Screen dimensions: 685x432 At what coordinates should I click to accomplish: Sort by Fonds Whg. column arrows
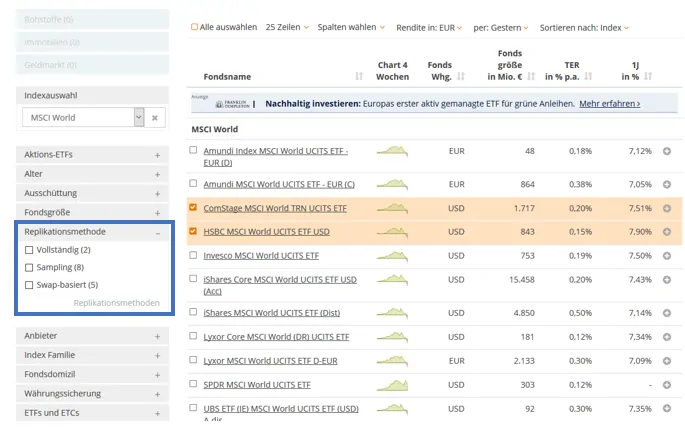click(460, 76)
